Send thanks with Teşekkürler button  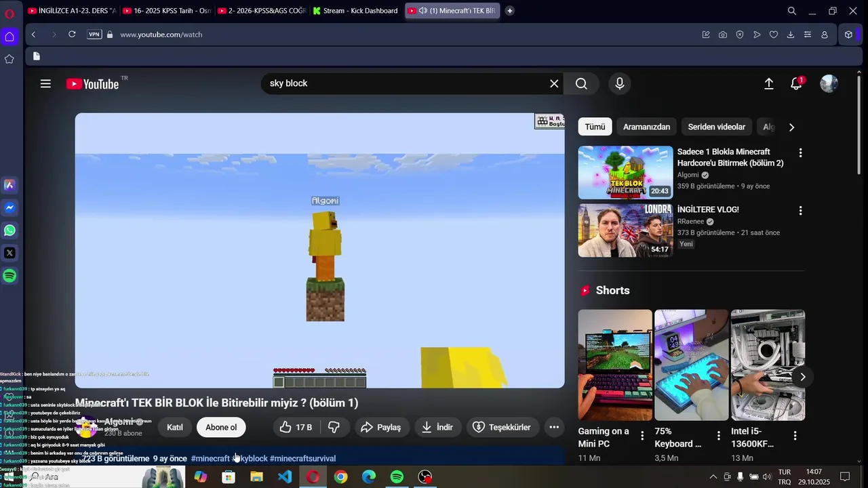[502, 427]
